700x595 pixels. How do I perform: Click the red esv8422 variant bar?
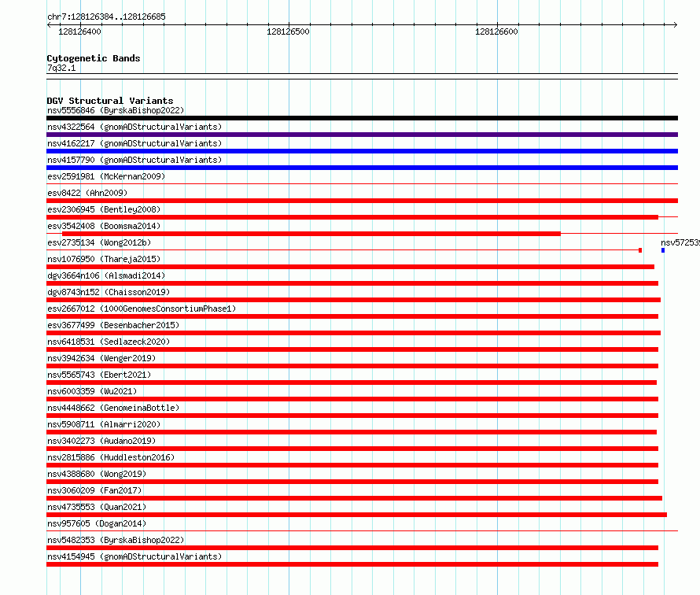tap(362, 201)
